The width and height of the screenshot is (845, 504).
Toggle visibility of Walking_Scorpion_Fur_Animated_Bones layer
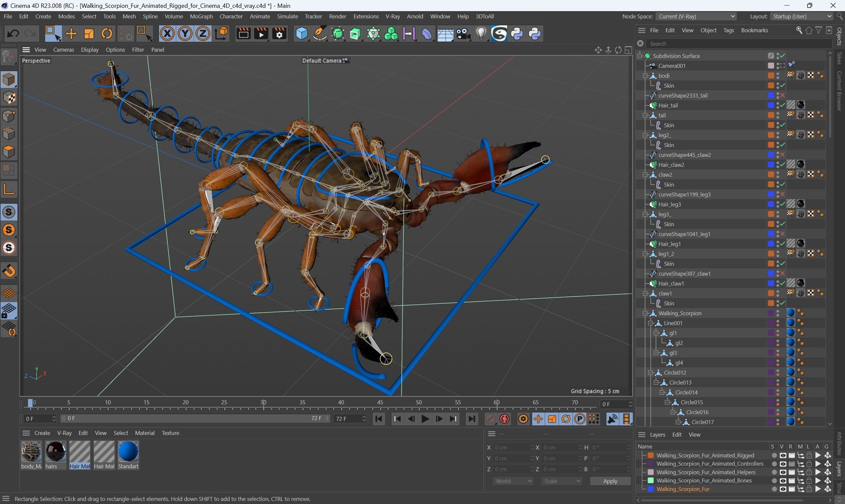click(x=782, y=481)
